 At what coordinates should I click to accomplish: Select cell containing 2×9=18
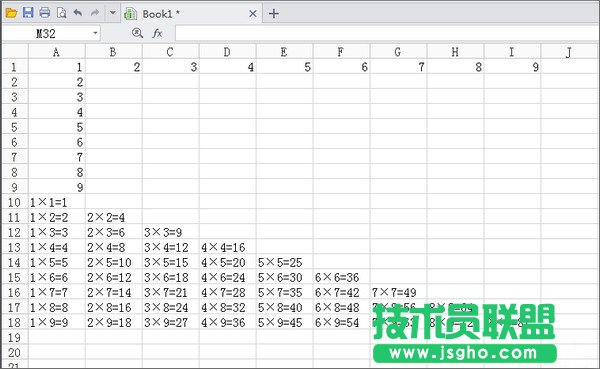[114, 322]
